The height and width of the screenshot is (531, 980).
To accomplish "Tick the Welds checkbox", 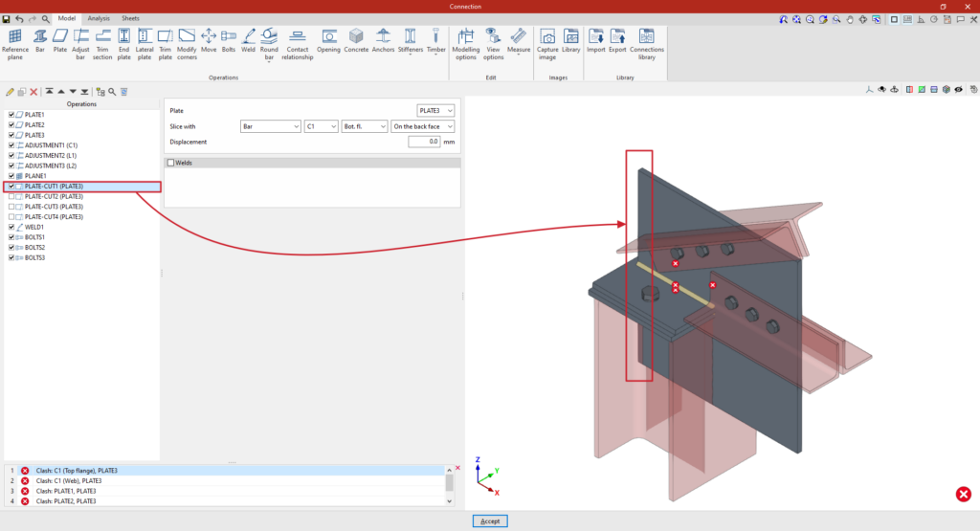I will pos(170,163).
